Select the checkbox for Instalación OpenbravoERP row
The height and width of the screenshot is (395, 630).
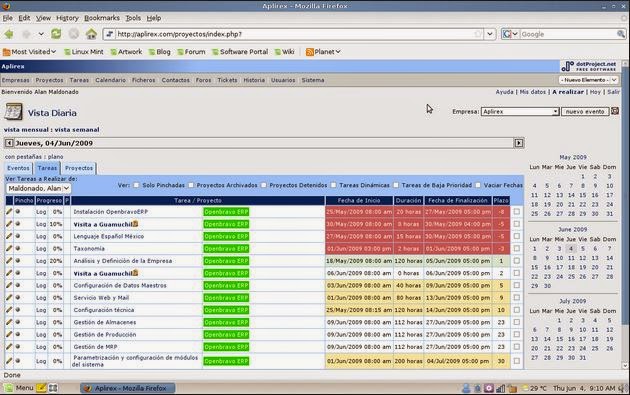516,211
